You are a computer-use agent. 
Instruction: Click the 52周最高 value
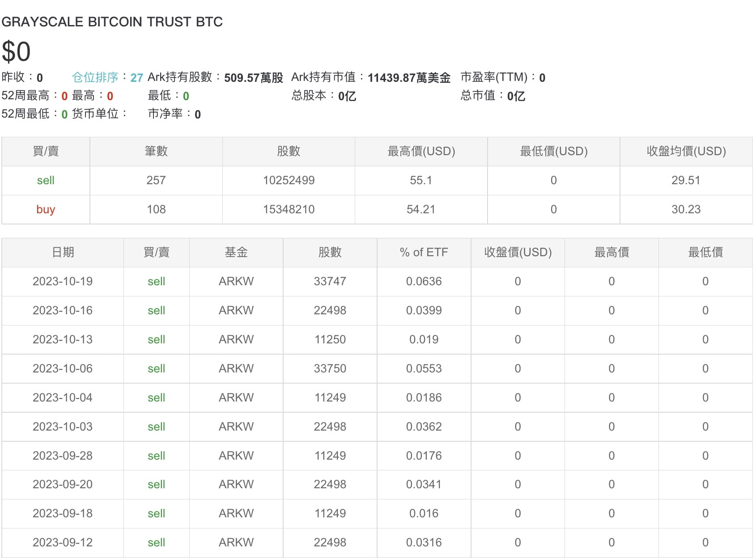pos(63,96)
